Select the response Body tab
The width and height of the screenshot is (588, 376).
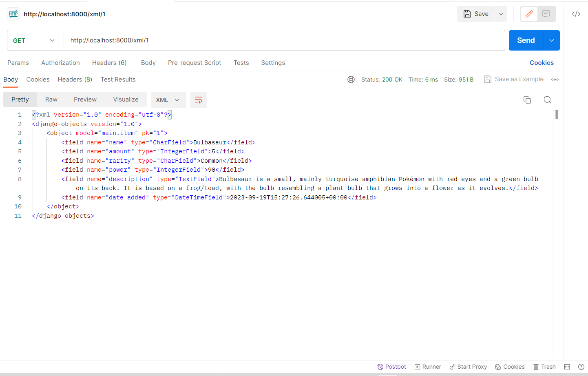(11, 80)
